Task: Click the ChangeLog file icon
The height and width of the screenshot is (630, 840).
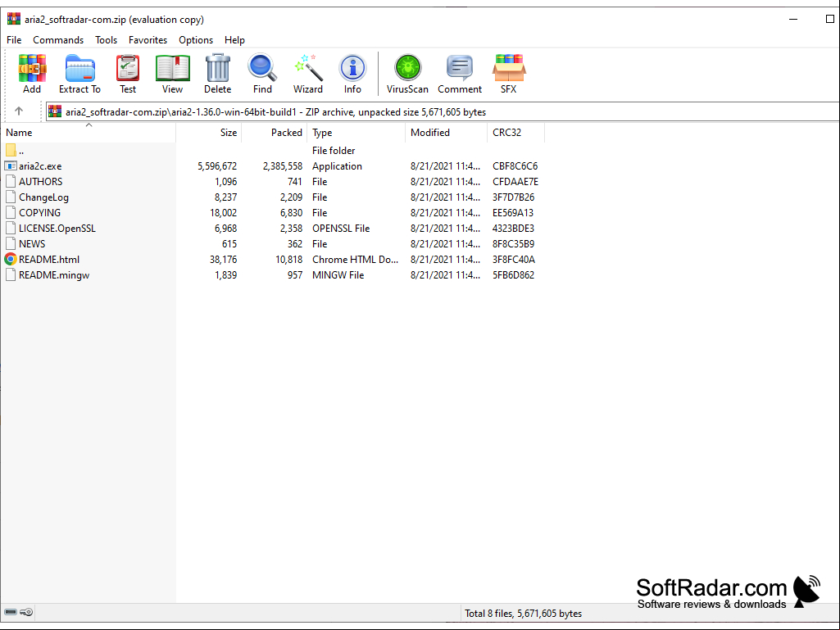Action: tap(10, 197)
